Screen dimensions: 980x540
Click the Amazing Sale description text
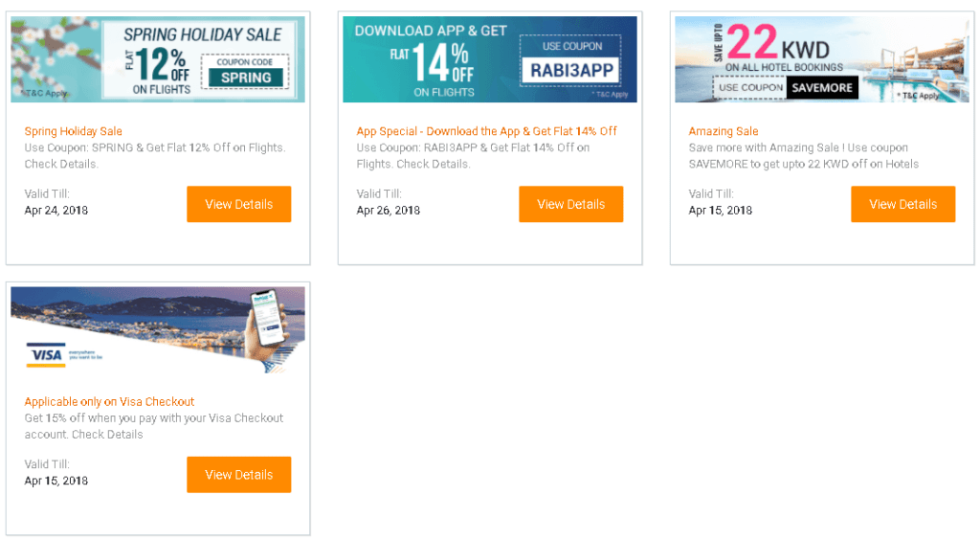coord(803,156)
